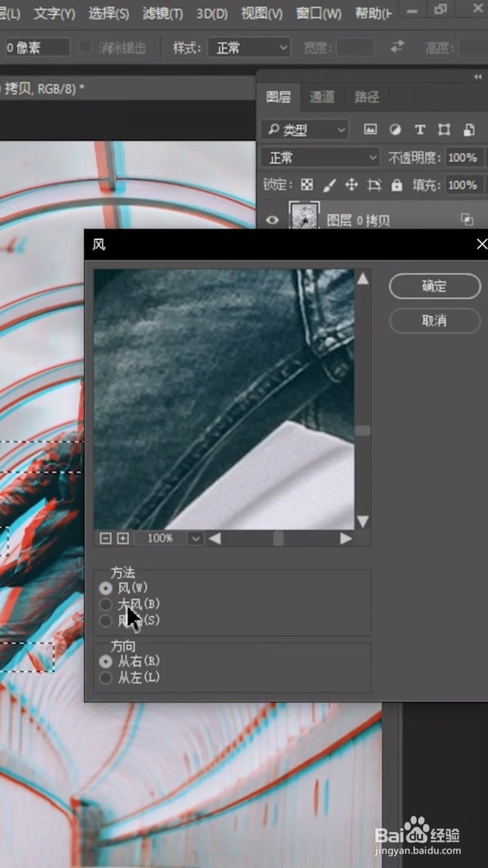Open 滤镜(T) menu
The width and height of the screenshot is (488, 868).
[x=163, y=13]
